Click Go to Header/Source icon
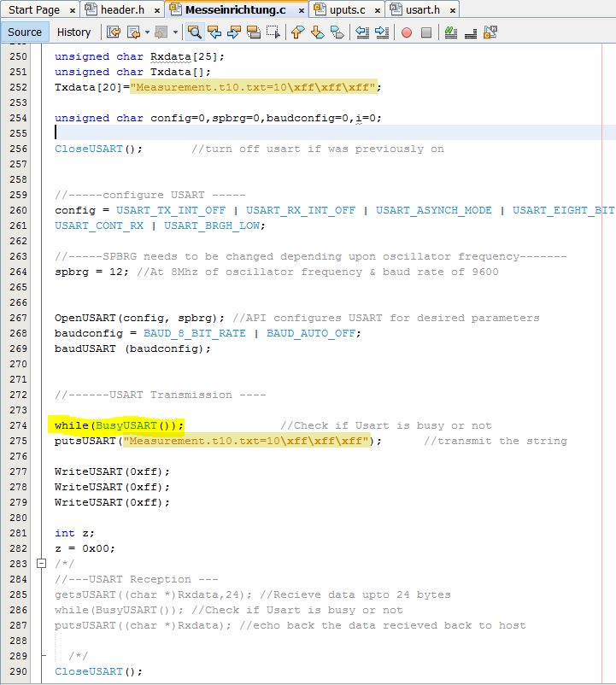The height and width of the screenshot is (685, 616). pos(490,32)
